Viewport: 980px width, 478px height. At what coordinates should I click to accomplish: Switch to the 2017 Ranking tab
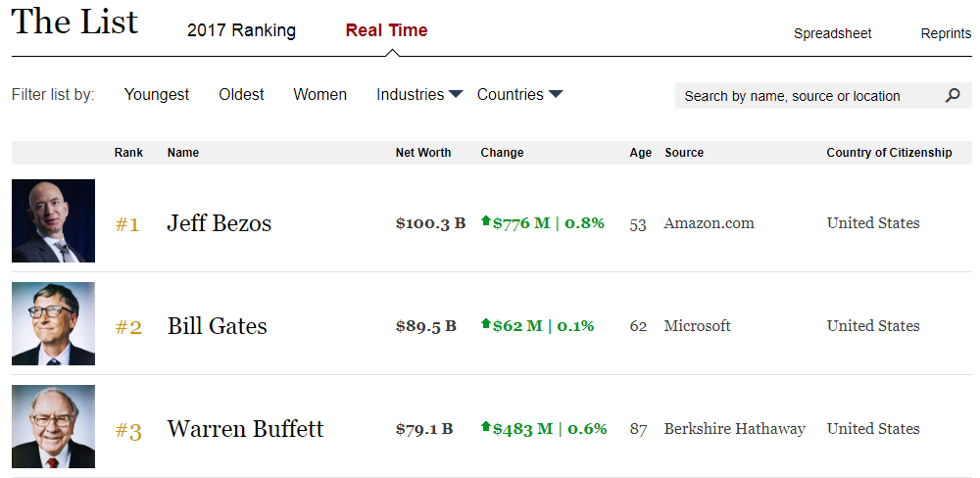pos(241,30)
